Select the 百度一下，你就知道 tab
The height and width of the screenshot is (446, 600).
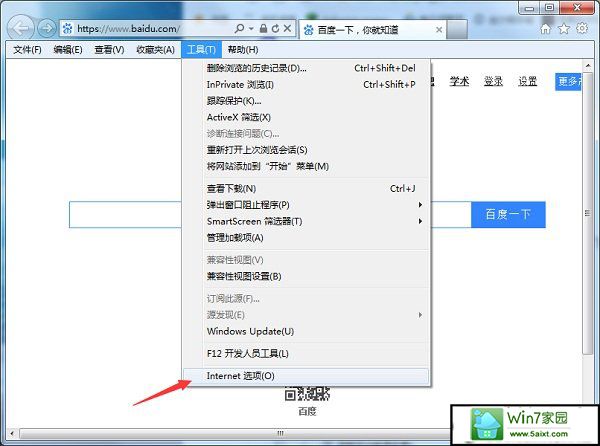tap(372, 29)
